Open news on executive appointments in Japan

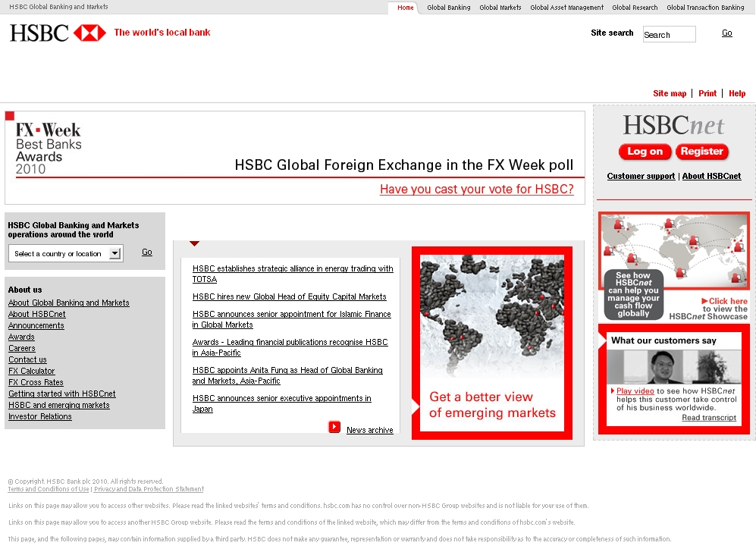pyautogui.click(x=281, y=403)
